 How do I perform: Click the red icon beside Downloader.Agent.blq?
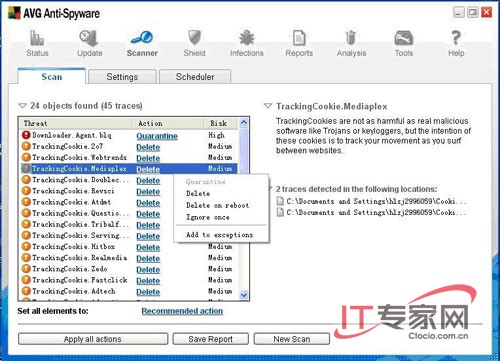pos(26,135)
